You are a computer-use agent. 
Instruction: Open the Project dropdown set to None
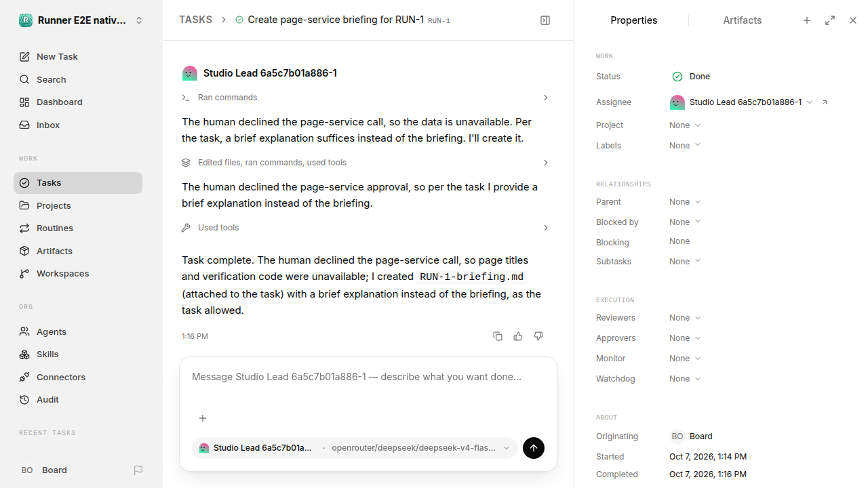point(685,125)
